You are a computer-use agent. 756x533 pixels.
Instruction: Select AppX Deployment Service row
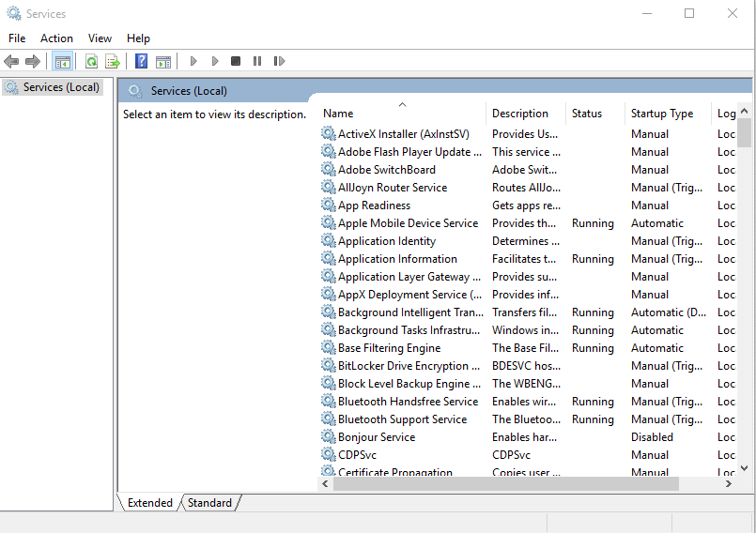[x=528, y=295]
